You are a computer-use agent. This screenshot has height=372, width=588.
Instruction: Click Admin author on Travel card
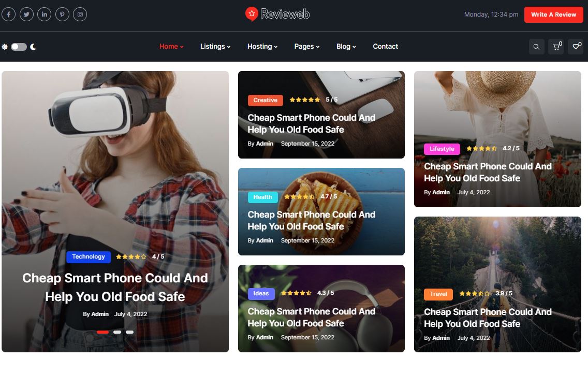pyautogui.click(x=441, y=338)
